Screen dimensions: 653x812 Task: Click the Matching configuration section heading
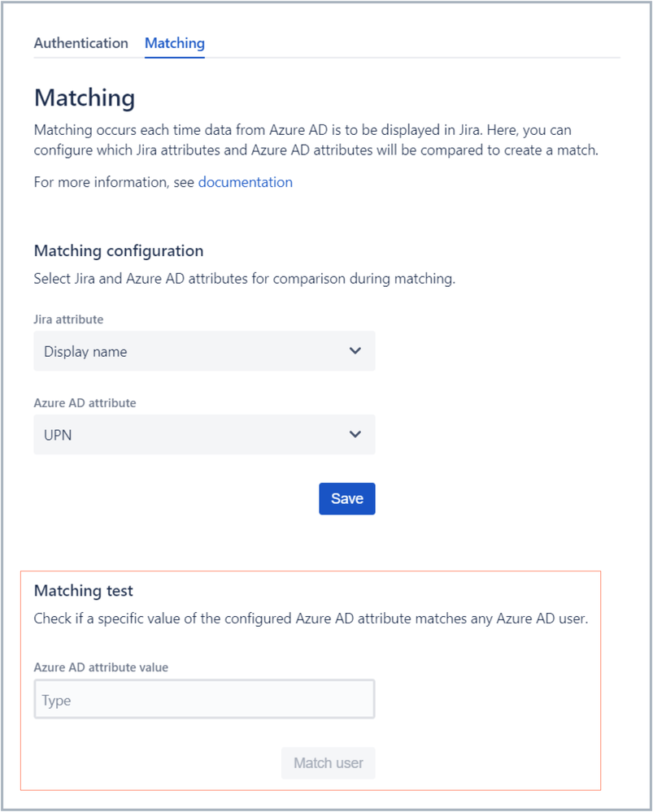coord(118,250)
